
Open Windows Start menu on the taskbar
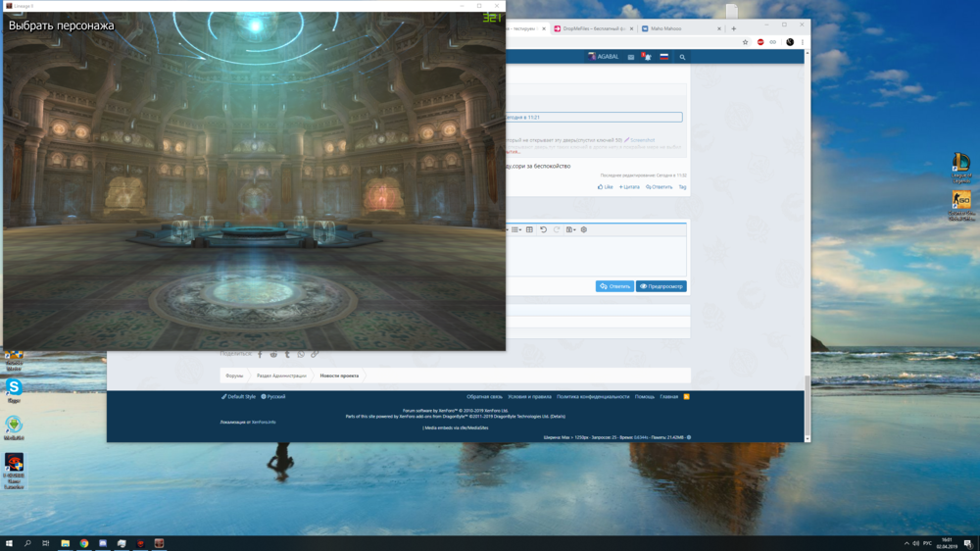pos(9,543)
